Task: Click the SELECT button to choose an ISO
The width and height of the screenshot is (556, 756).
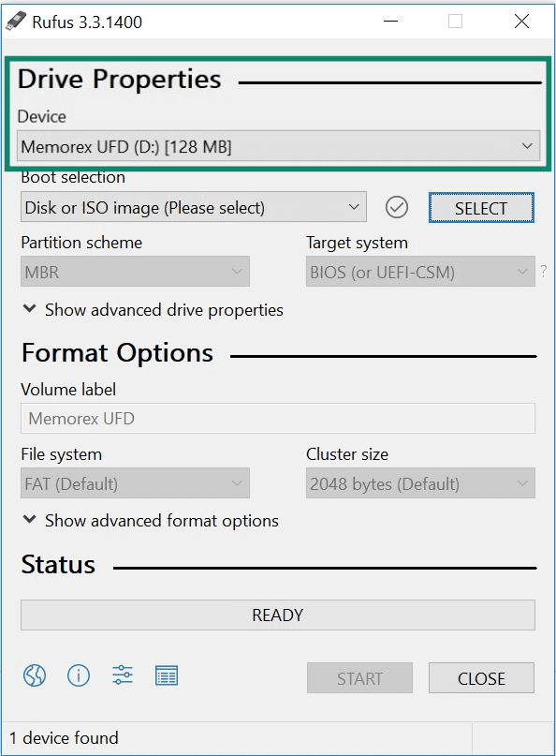Action: pyautogui.click(x=481, y=207)
